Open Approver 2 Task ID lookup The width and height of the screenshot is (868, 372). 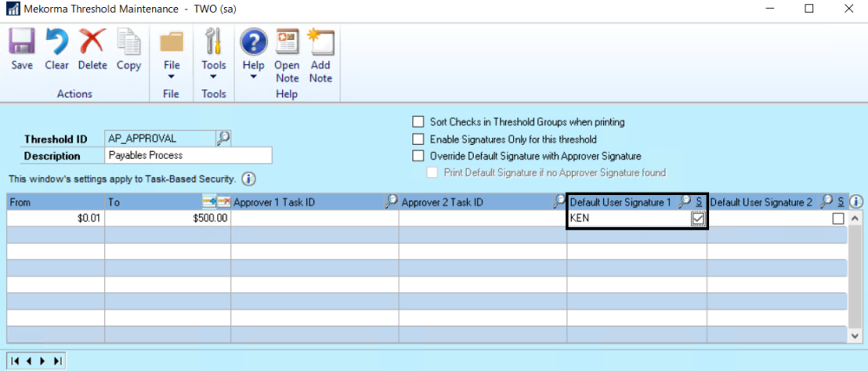[559, 202]
